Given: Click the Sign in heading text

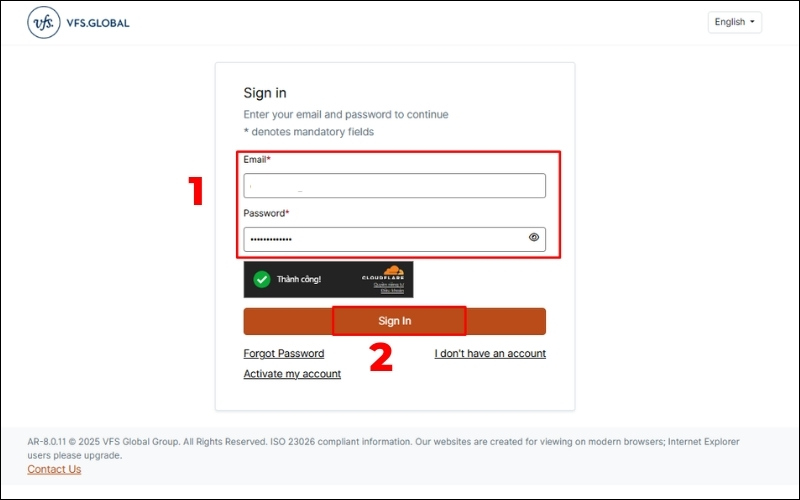Looking at the screenshot, I should point(265,93).
